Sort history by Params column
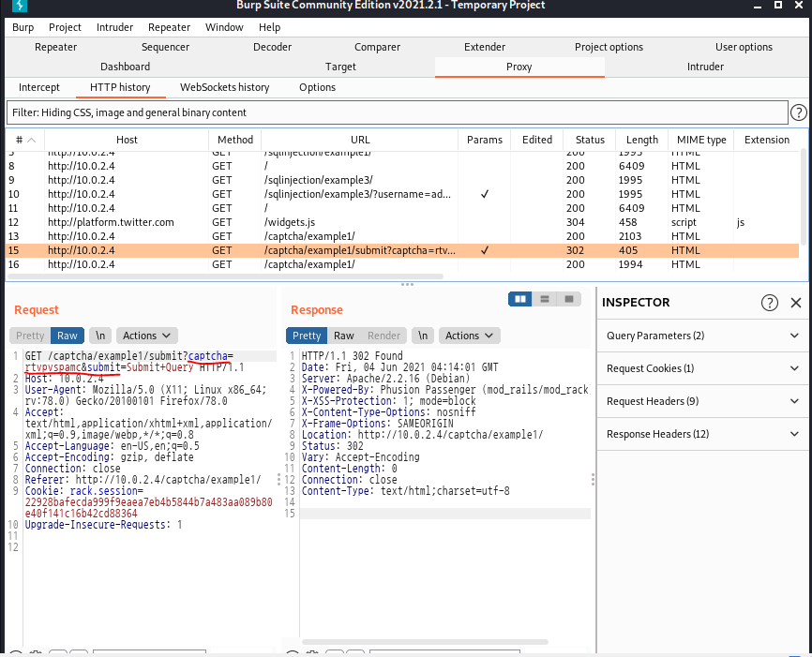This screenshot has width=812, height=657. click(484, 140)
